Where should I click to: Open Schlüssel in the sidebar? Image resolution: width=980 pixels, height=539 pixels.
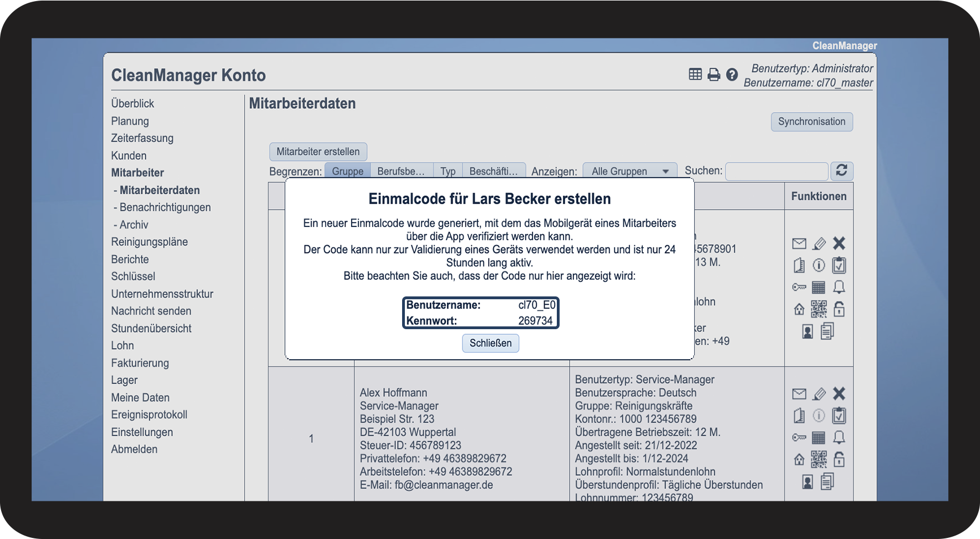(133, 276)
